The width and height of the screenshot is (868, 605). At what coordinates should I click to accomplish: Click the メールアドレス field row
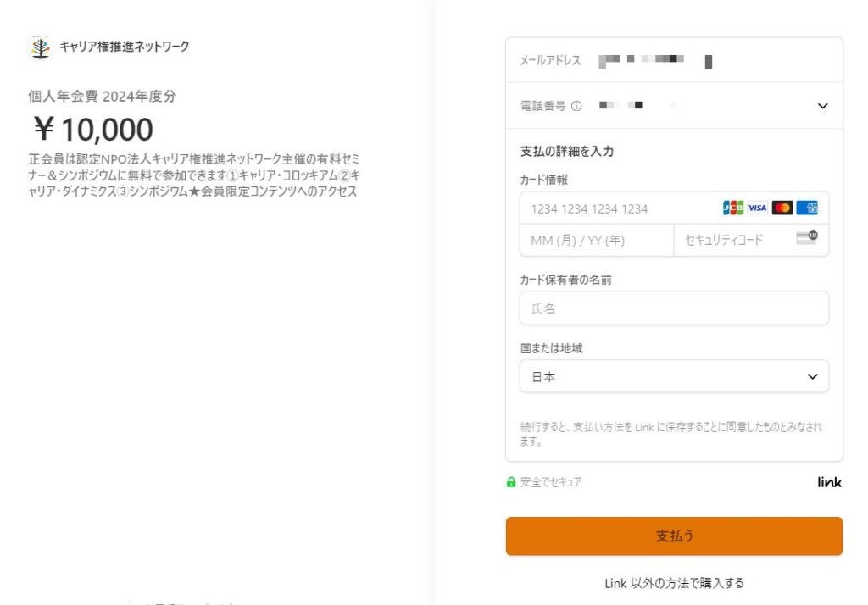click(674, 60)
